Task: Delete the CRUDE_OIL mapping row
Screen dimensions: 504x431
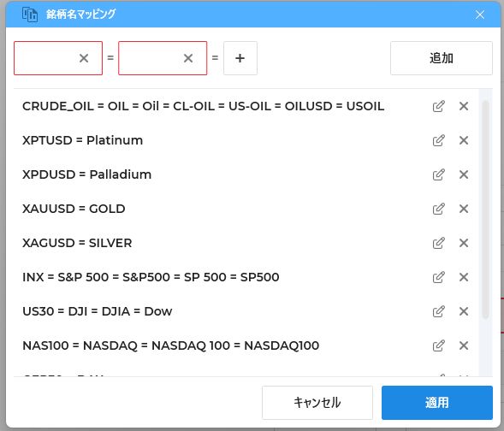Action: (464, 106)
